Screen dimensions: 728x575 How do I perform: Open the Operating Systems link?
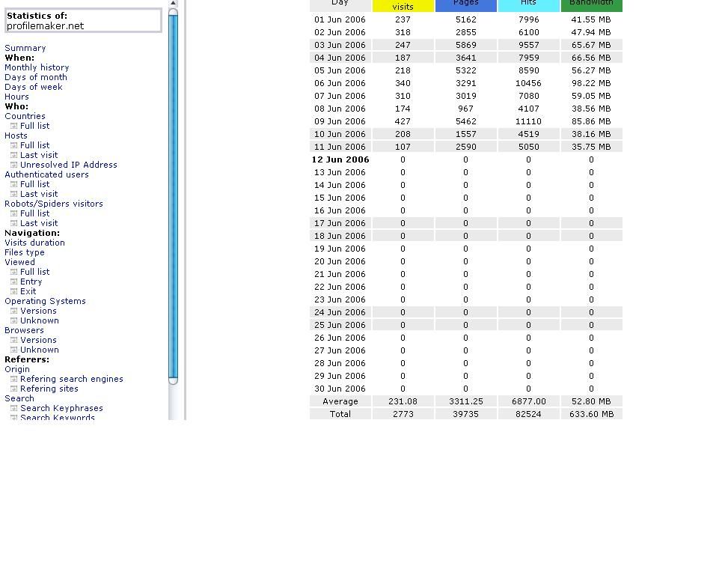45,302
